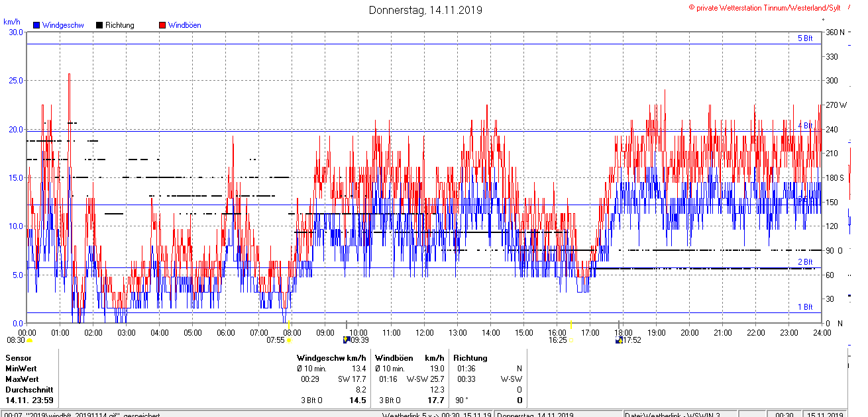Click the 270 W direction axis label
This screenshot has width=868, height=417.
tap(836, 105)
